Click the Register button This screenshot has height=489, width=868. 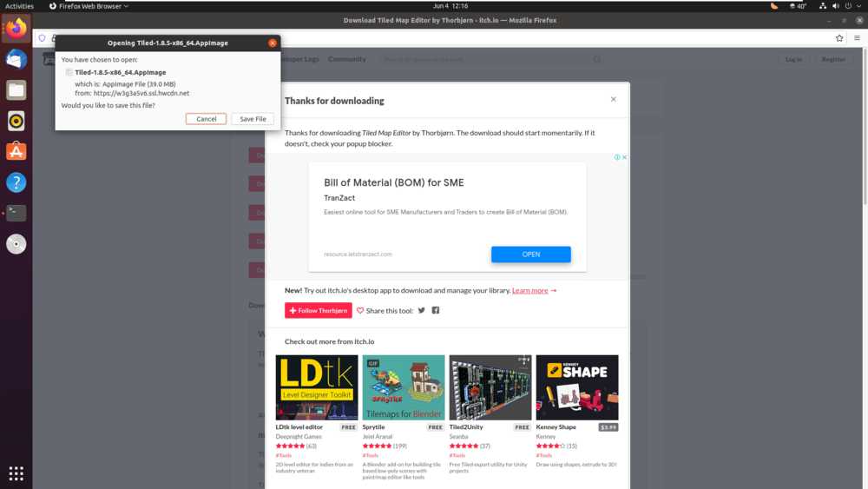[833, 59]
